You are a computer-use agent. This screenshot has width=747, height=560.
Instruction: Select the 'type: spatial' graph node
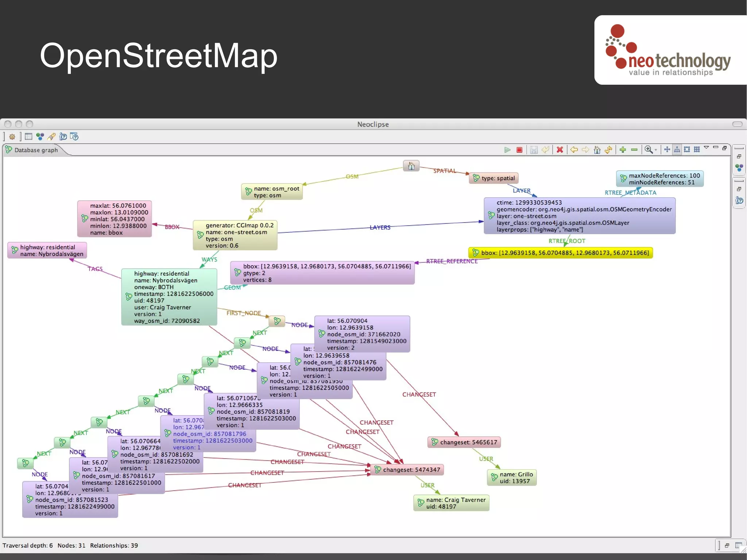point(494,178)
